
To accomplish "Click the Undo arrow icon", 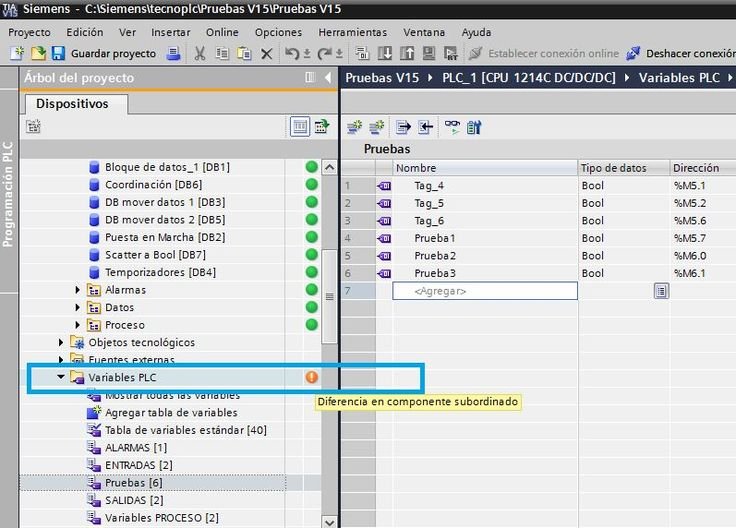I will pos(291,54).
